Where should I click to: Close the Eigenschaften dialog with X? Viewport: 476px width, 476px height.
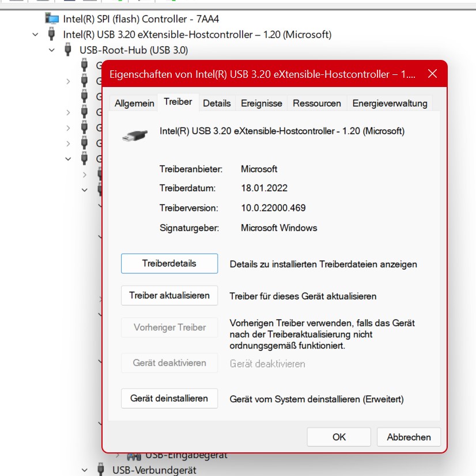432,73
